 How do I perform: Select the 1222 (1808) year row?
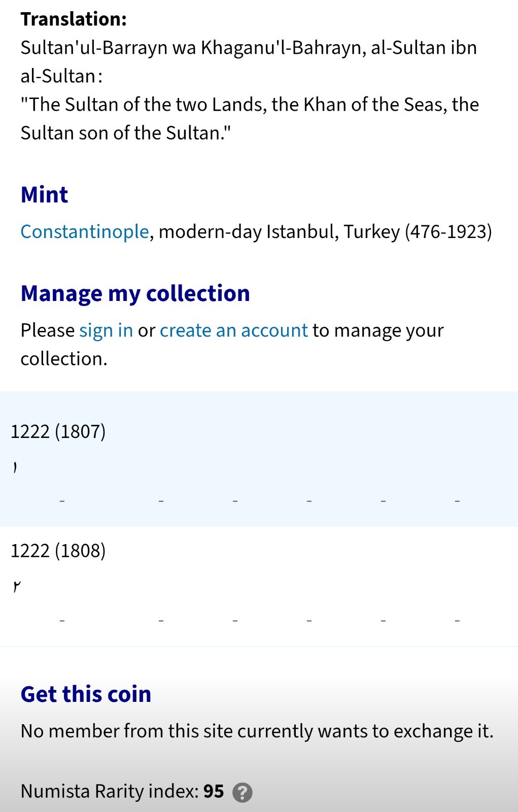coord(259,587)
